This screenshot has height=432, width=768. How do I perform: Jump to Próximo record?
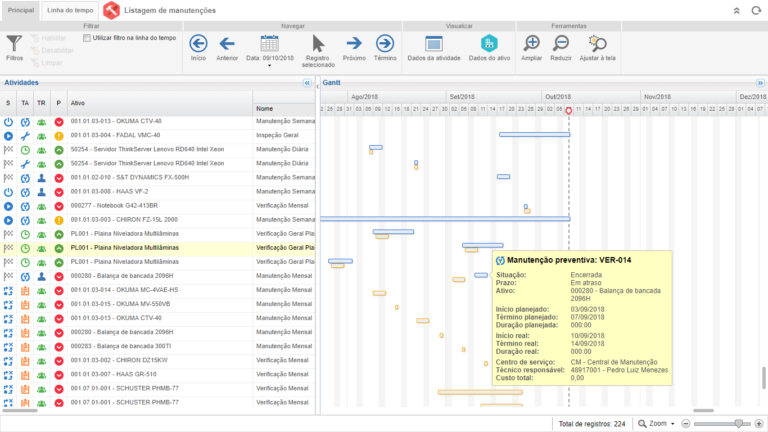click(354, 47)
